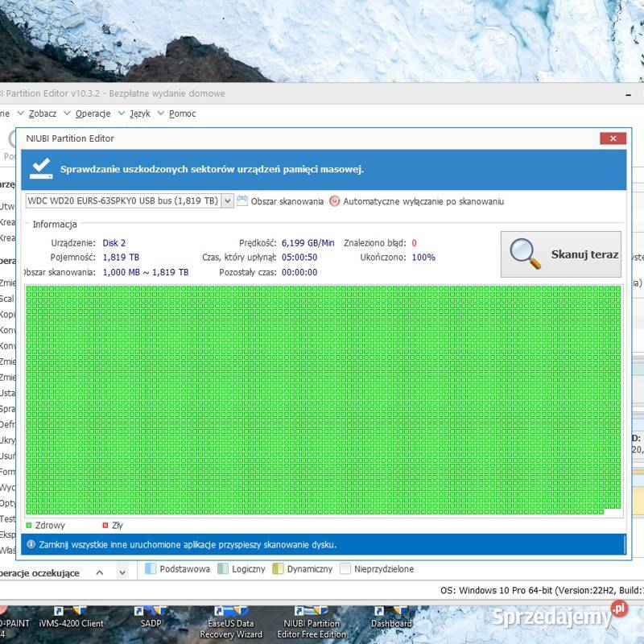This screenshot has height=644, width=644.
Task: Click the checkmark icon in the dialog header
Action: [x=41, y=169]
